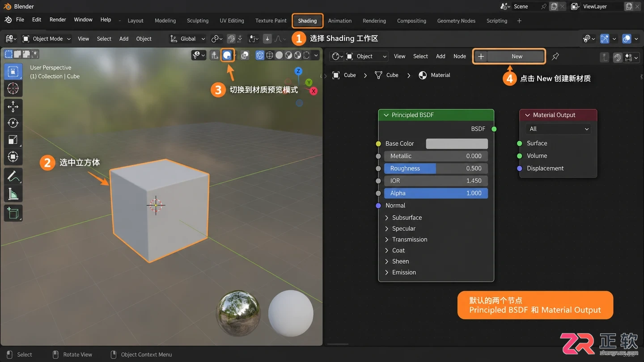Select the Move tool

(x=13, y=106)
